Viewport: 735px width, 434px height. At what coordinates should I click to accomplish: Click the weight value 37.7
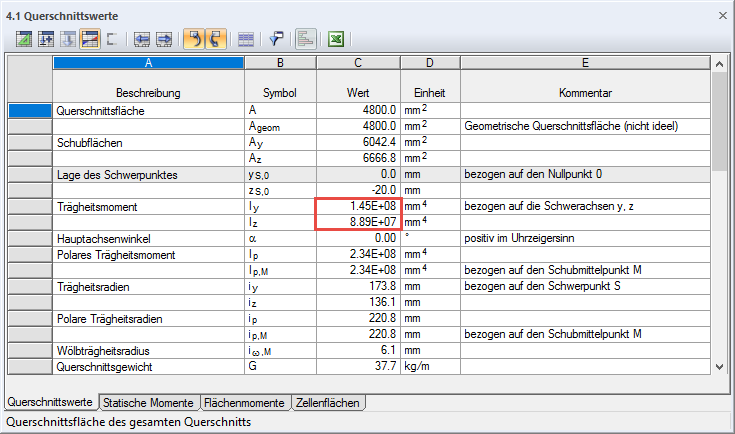(x=358, y=366)
